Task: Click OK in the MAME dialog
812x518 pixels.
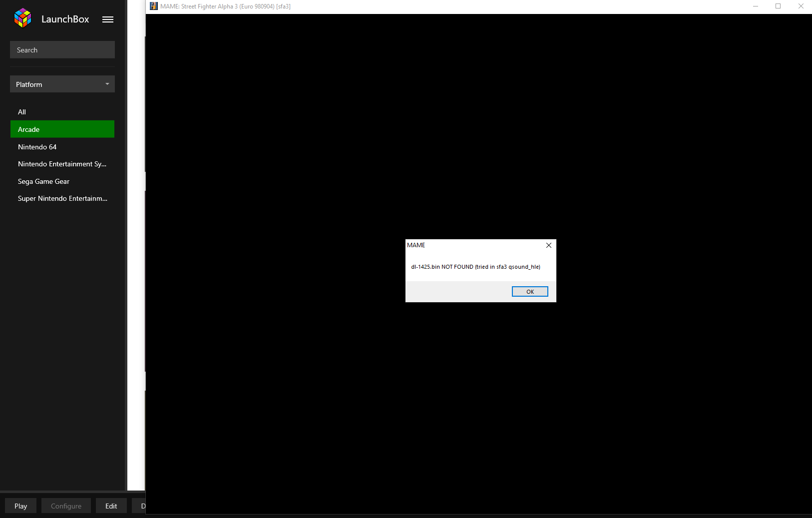Action: pos(530,292)
